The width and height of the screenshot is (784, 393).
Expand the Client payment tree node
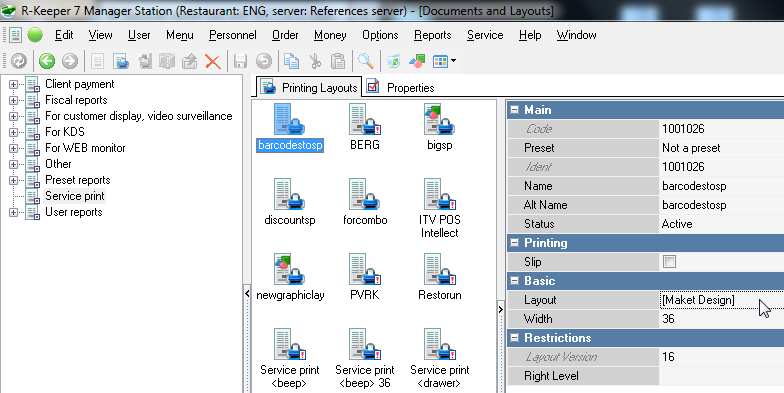click(x=14, y=84)
